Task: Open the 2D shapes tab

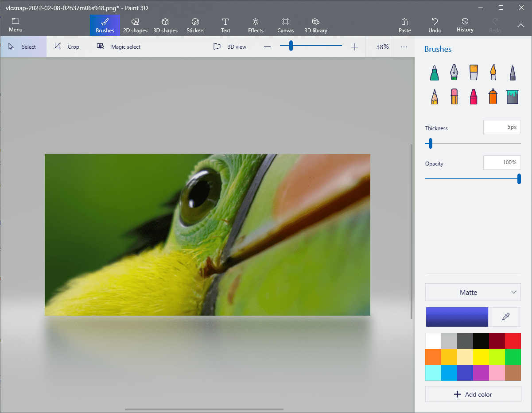Action: coord(135,25)
